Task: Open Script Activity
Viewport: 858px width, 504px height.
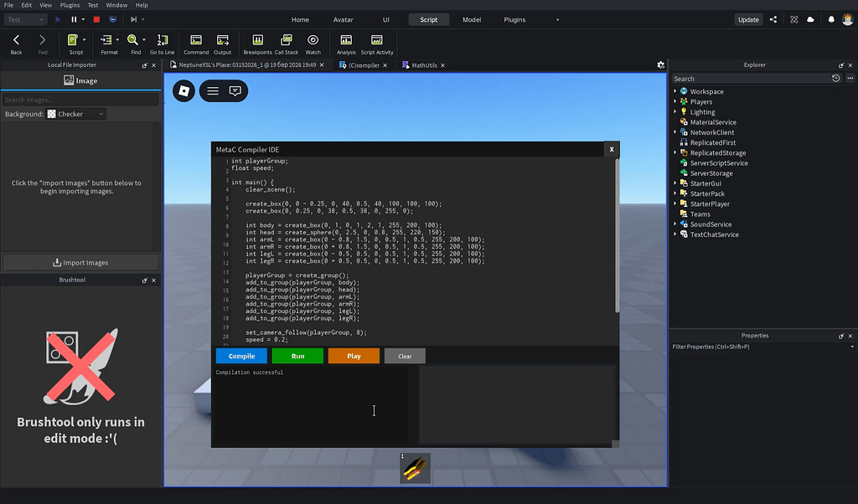Action: pos(377,44)
